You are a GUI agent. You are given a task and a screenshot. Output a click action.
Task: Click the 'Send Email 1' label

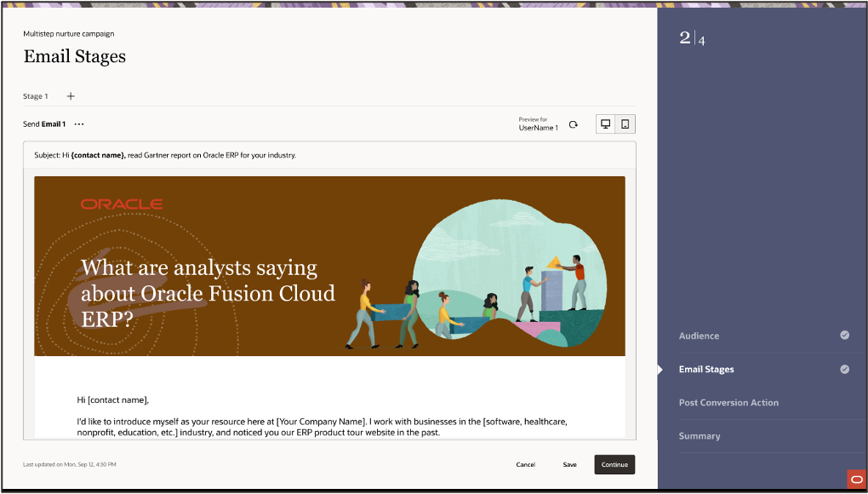tap(44, 124)
